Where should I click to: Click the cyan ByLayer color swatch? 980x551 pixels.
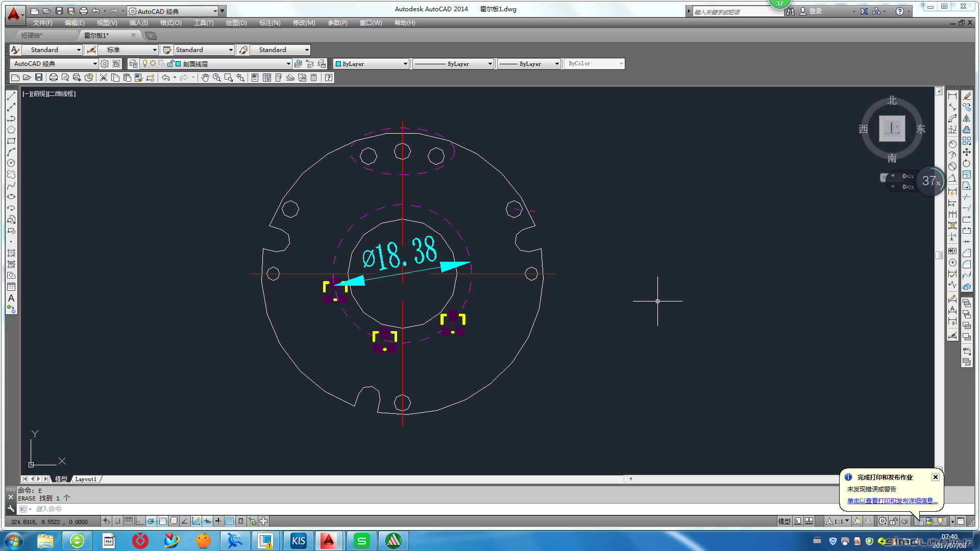coord(338,64)
